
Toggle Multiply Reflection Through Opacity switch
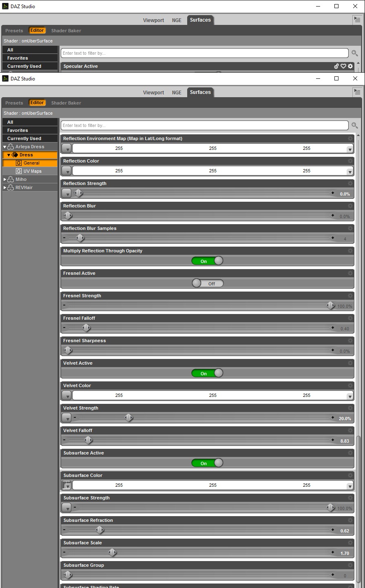click(x=208, y=261)
